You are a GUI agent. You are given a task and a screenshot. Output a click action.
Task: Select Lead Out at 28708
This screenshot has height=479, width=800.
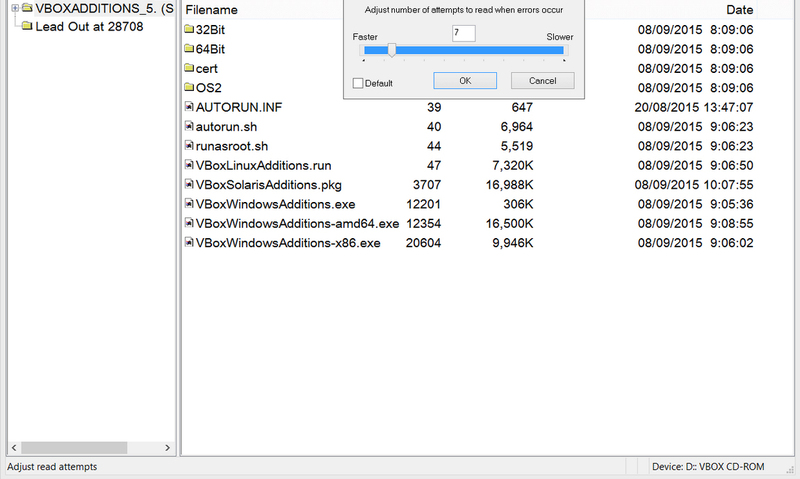coord(89,27)
